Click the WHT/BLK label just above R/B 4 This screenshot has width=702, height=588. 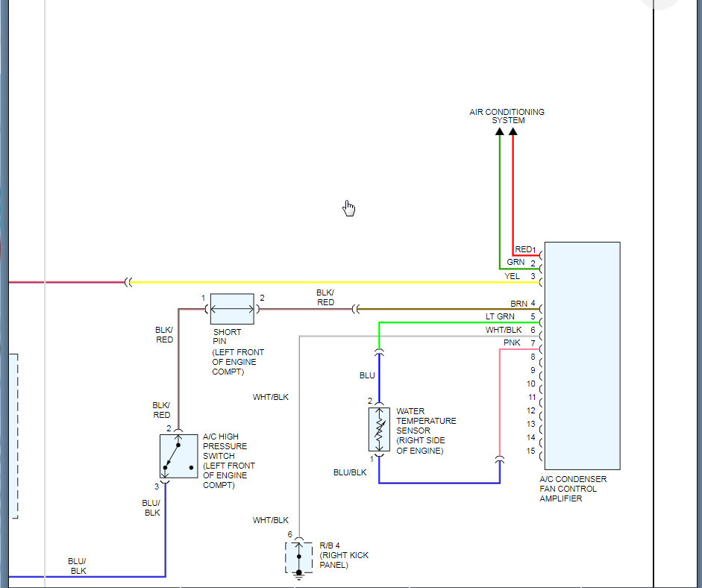(270, 520)
